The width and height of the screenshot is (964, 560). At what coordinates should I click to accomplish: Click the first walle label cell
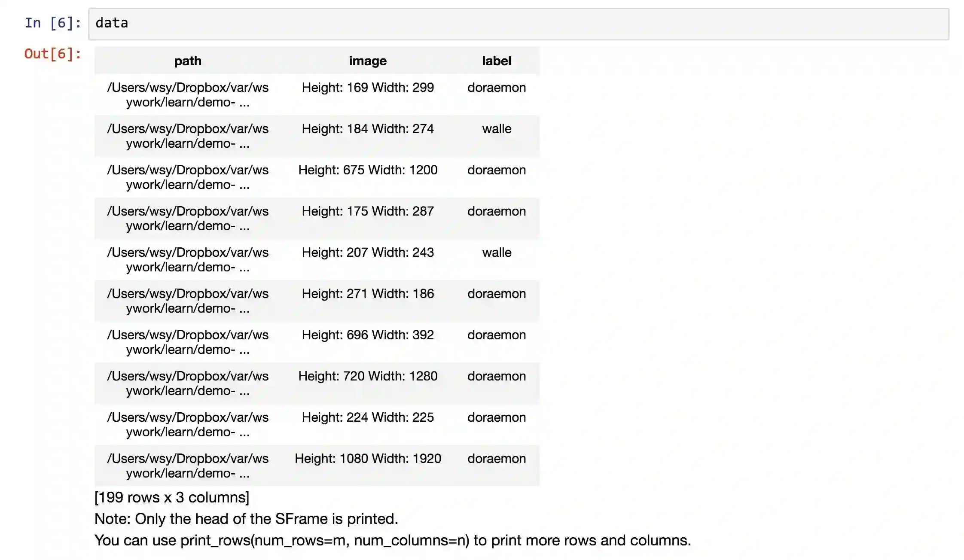point(497,129)
